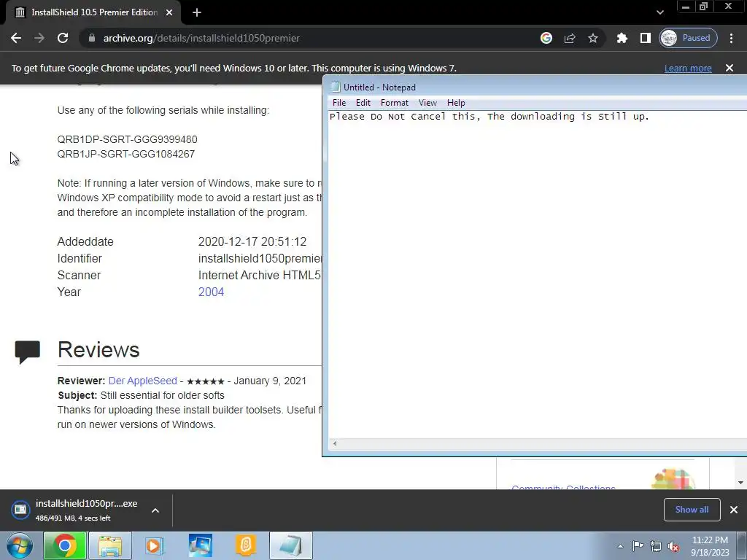Open the Paused profile button
The height and width of the screenshot is (560, 747).
coord(688,38)
